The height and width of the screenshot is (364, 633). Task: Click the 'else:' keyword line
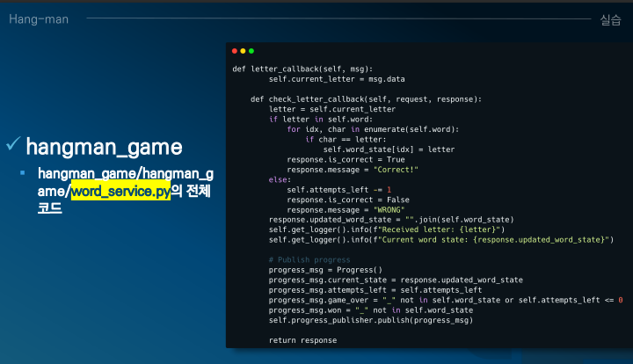pos(280,179)
